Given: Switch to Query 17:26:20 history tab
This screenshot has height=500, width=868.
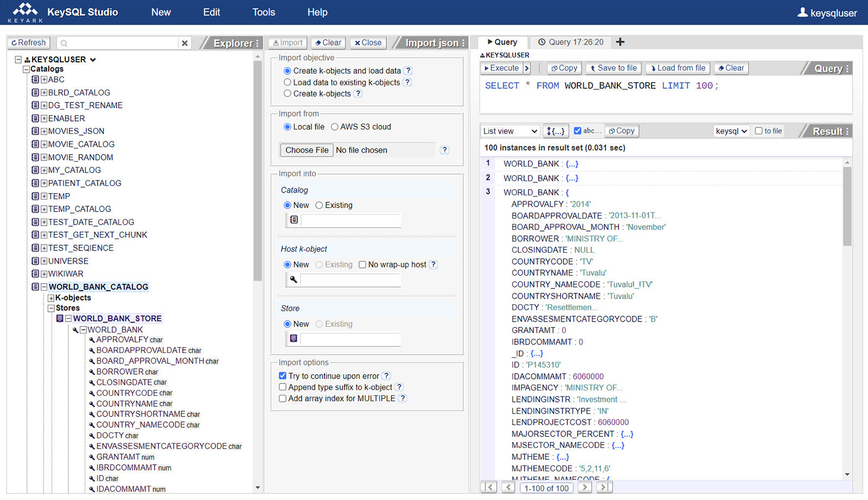Looking at the screenshot, I should 571,42.
